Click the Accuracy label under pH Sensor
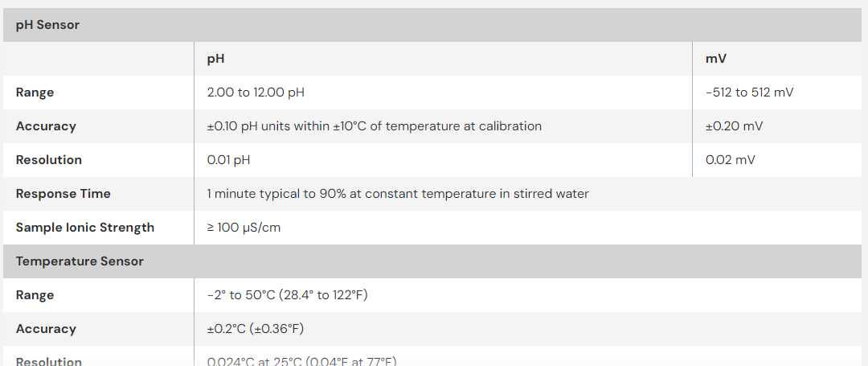This screenshot has width=868, height=366. [46, 126]
